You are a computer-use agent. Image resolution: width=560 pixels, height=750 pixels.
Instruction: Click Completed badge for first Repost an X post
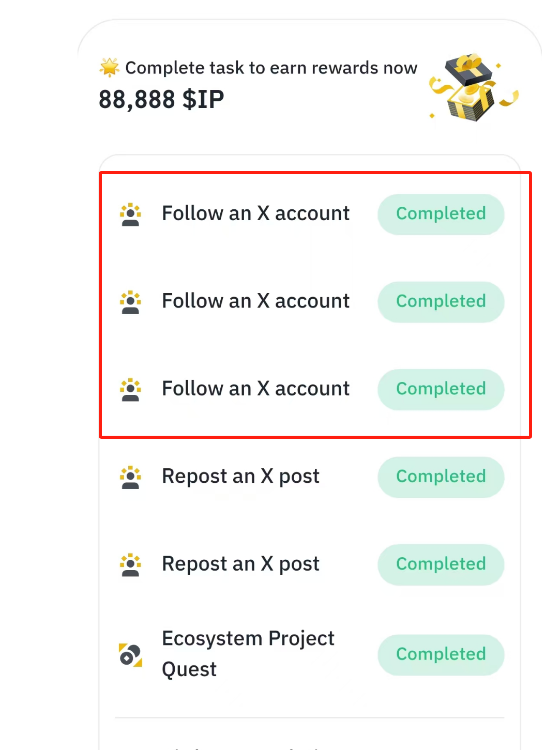point(441,477)
